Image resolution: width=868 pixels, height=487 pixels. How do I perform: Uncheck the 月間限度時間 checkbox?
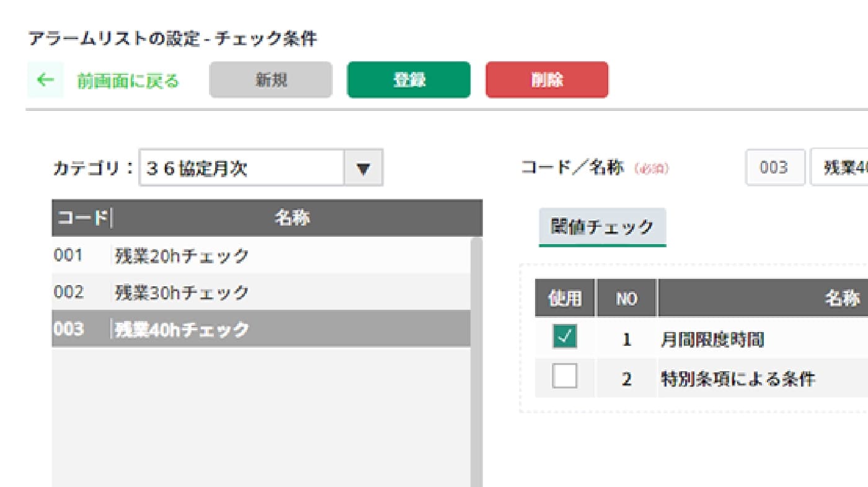564,338
